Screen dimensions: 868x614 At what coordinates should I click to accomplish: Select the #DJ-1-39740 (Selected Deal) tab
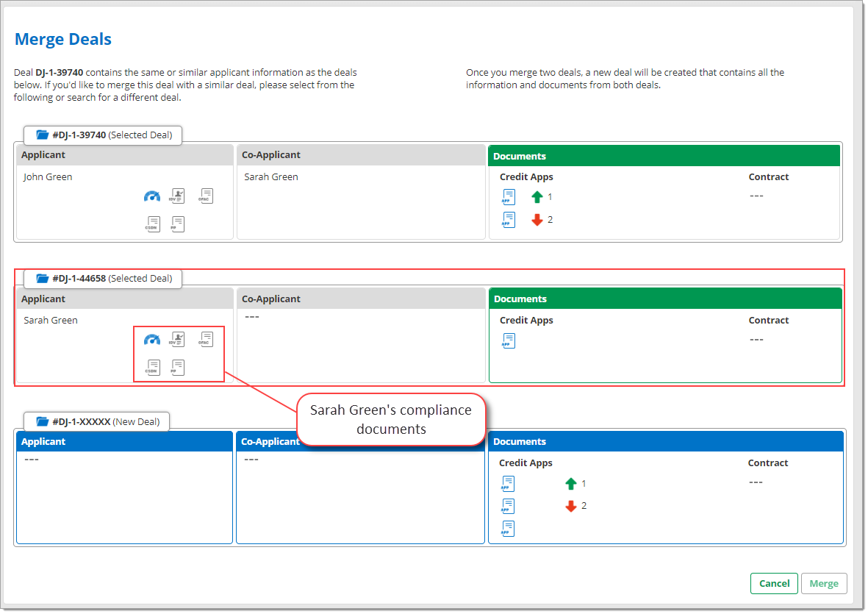click(103, 135)
